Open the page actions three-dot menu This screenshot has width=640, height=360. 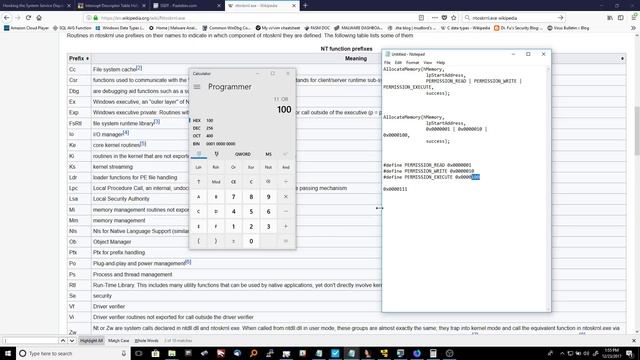pyautogui.click(x=434, y=18)
